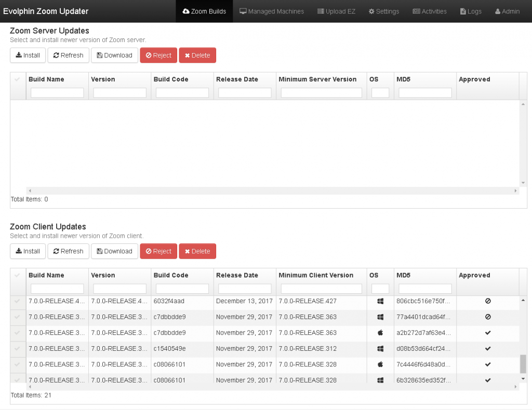Image resolution: width=532 pixels, height=410 pixels.
Task: Open the Logs tab
Action: 471,11
